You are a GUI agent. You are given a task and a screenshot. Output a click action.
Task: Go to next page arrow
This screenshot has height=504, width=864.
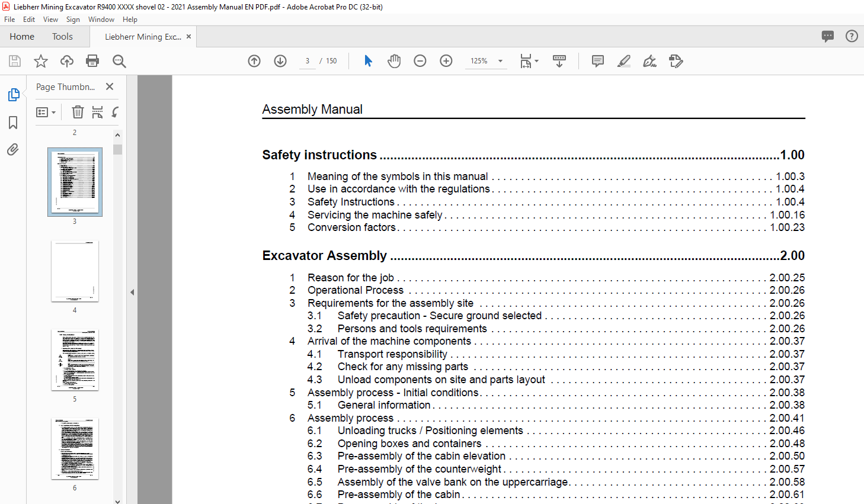click(x=280, y=61)
